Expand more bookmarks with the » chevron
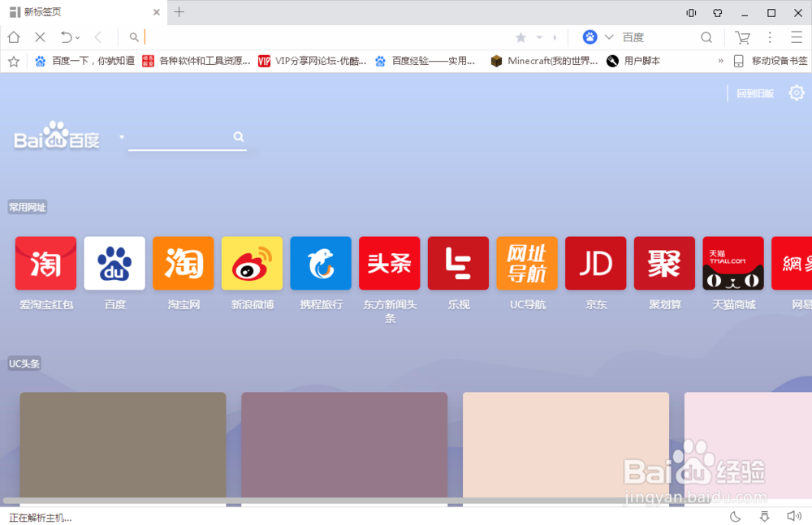This screenshot has height=525, width=812. point(720,61)
